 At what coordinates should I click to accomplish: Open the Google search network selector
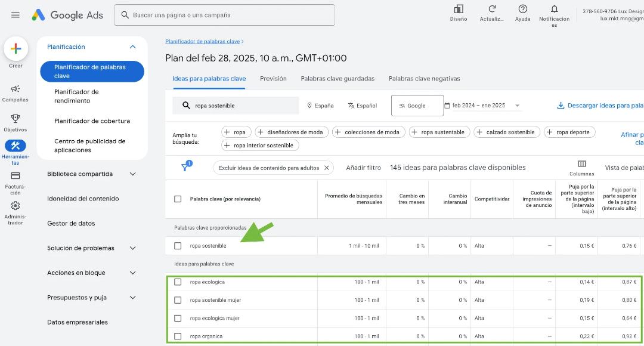417,106
